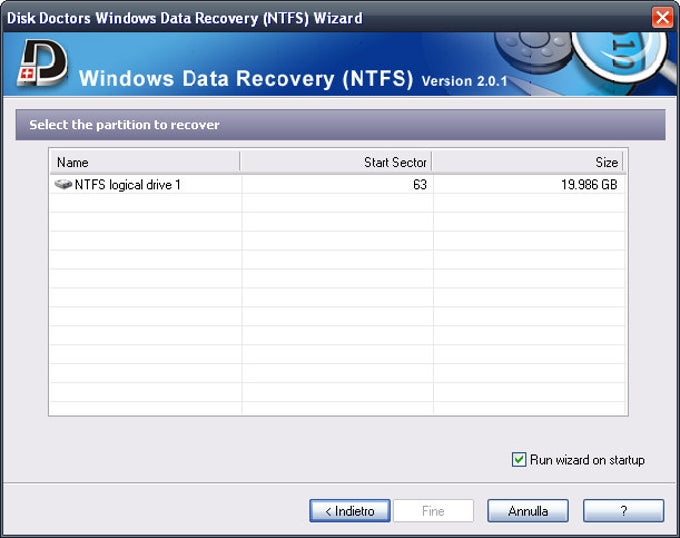Sort the list by the Name column header
680x538 pixels.
145,162
